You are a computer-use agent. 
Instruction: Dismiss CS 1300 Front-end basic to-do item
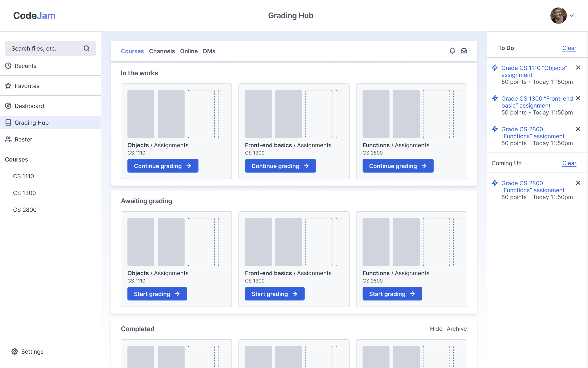point(578,98)
